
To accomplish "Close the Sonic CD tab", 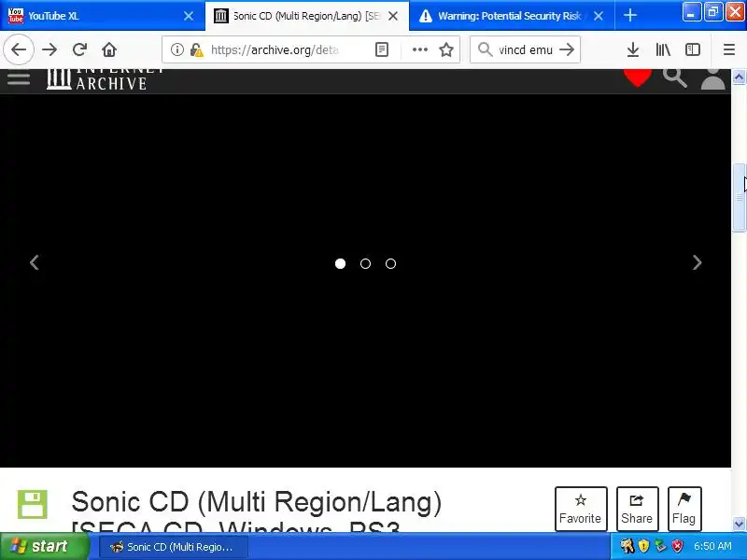I will pos(393,16).
